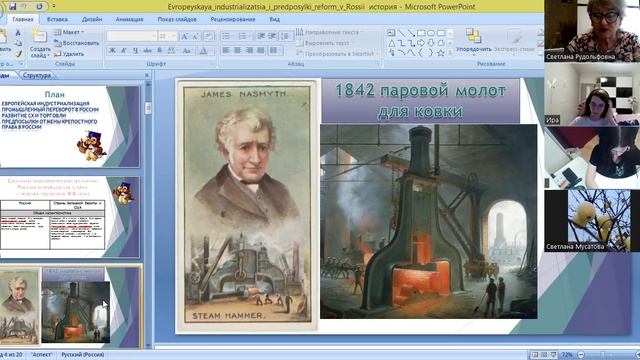Select the text box shape icon
This screenshot has height=360, width=640.
(391, 33)
